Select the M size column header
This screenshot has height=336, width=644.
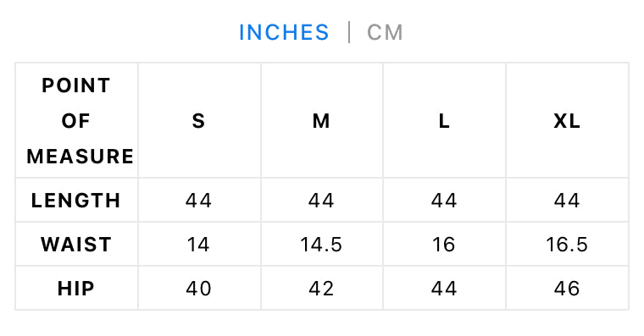click(x=321, y=121)
